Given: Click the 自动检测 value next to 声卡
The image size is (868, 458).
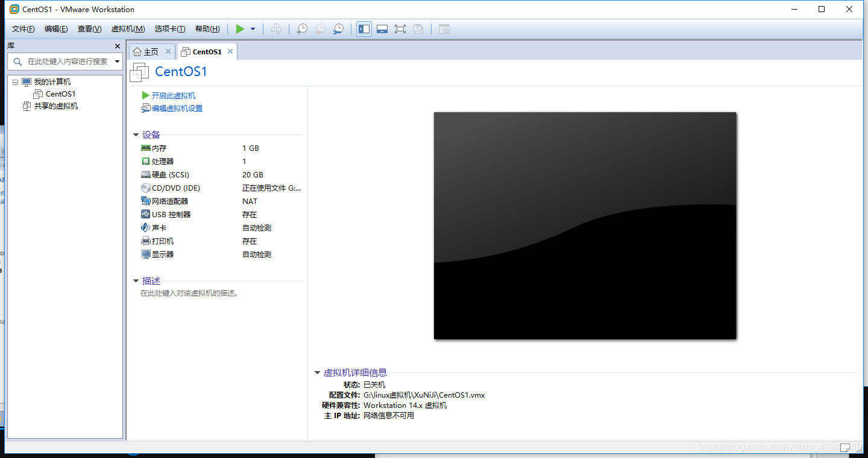Looking at the screenshot, I should (257, 228).
